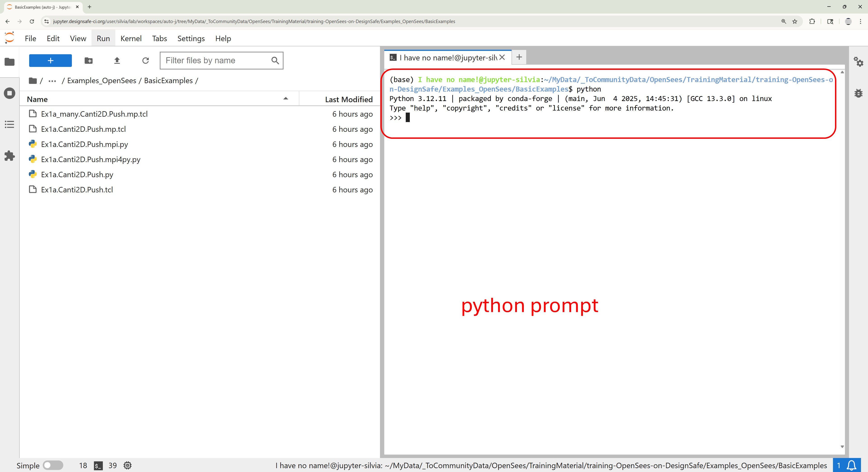The width and height of the screenshot is (868, 472).
Task: Navigate to the Examples_OpenSees breadcrumb folder
Action: 101,81
